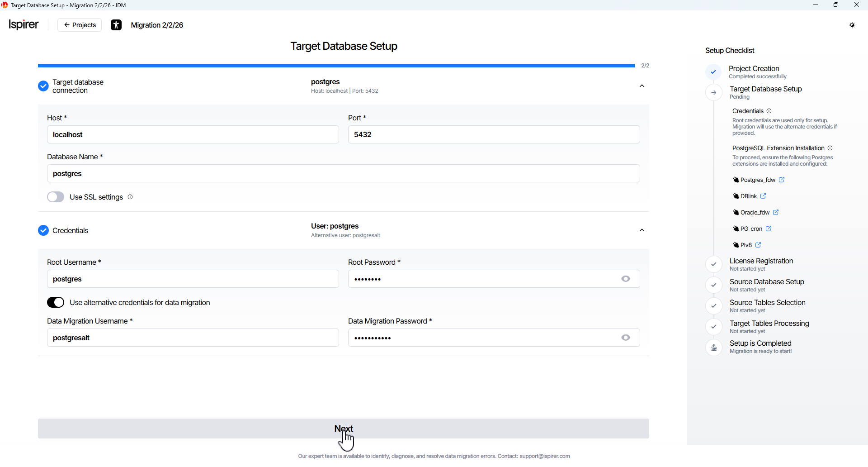The image size is (868, 467).
Task: Open the Oracle_fdw external link icon
Action: 776,212
